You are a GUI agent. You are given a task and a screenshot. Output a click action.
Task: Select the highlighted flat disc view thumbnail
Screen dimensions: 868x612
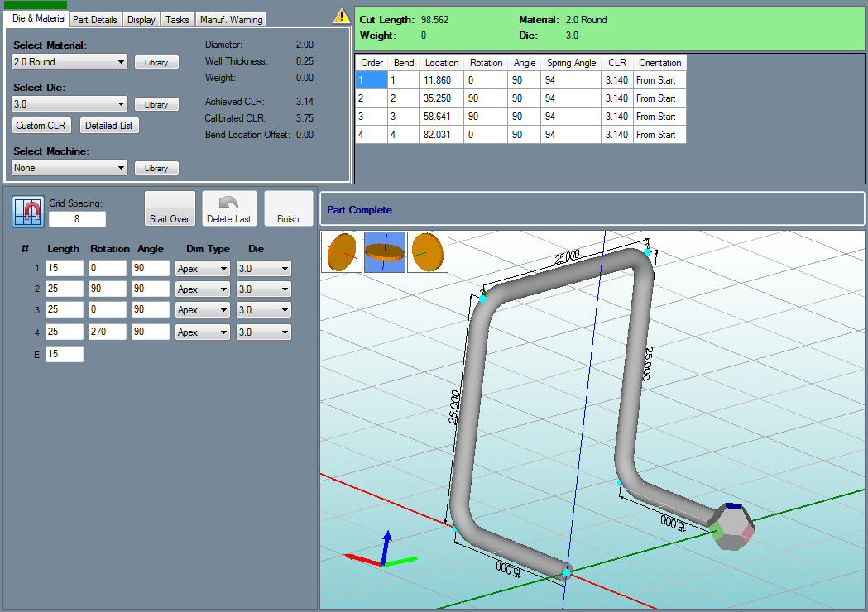coord(385,252)
